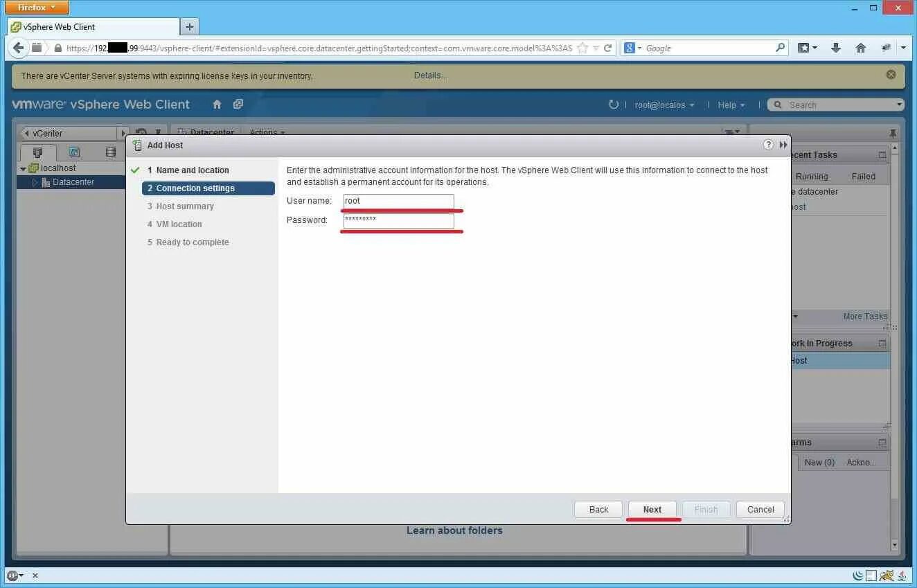Open the New (0) alarms tab
The width and height of the screenshot is (917, 588).
point(819,463)
